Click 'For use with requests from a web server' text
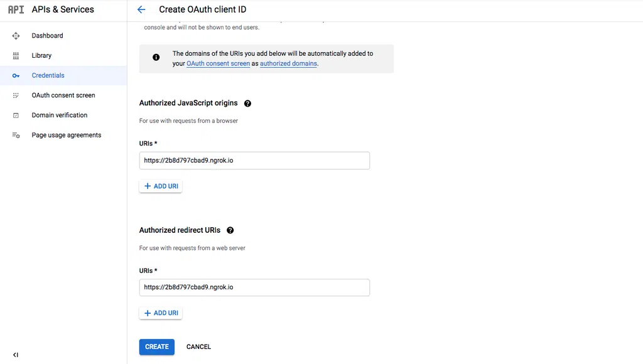The height and width of the screenshot is (364, 643). [192, 248]
